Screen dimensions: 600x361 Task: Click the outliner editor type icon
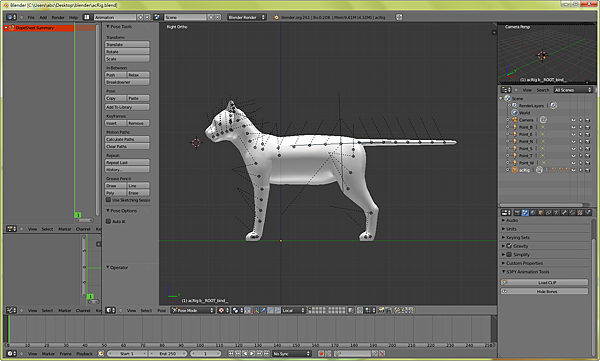tap(506, 90)
